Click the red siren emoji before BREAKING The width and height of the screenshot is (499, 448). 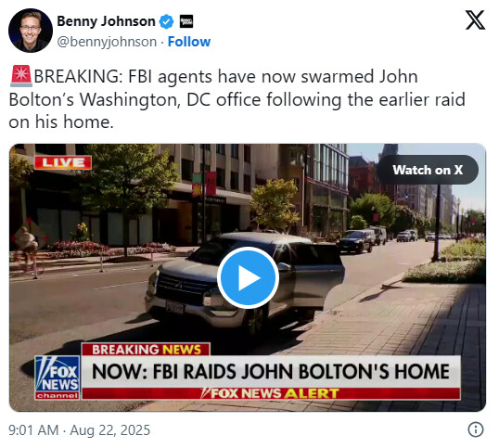pyautogui.click(x=21, y=76)
